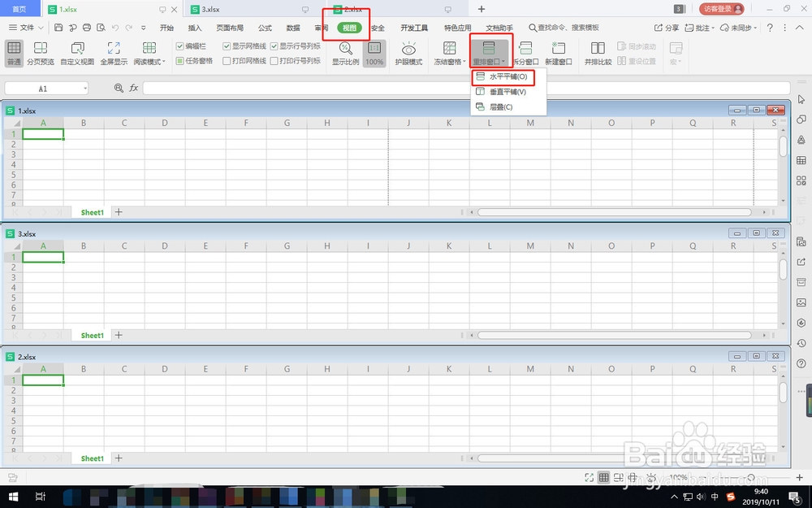Switch to the 数据 ribbon tab

[x=293, y=28]
